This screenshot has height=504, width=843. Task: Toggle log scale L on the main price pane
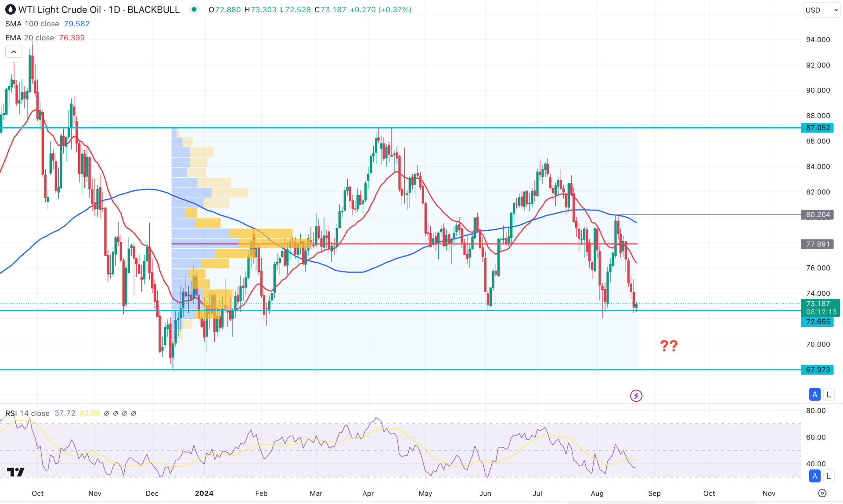[829, 394]
